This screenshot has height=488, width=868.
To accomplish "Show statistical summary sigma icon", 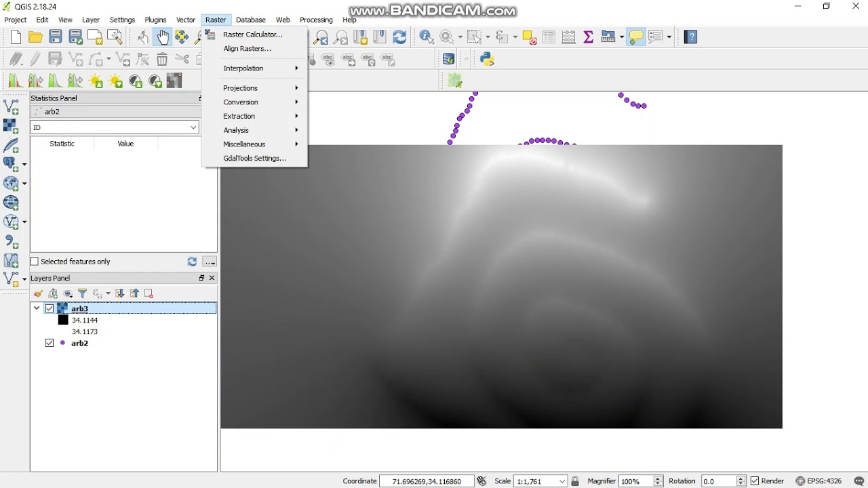I will click(x=589, y=37).
